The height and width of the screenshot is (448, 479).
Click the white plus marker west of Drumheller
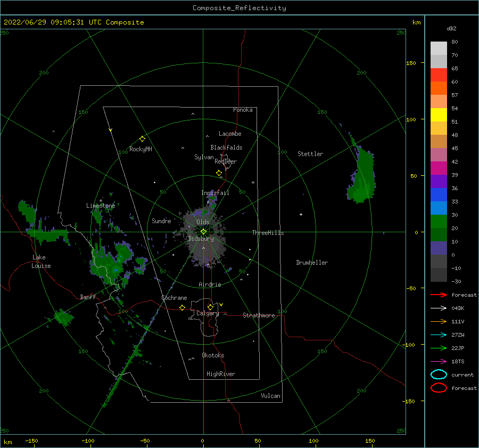301,214
